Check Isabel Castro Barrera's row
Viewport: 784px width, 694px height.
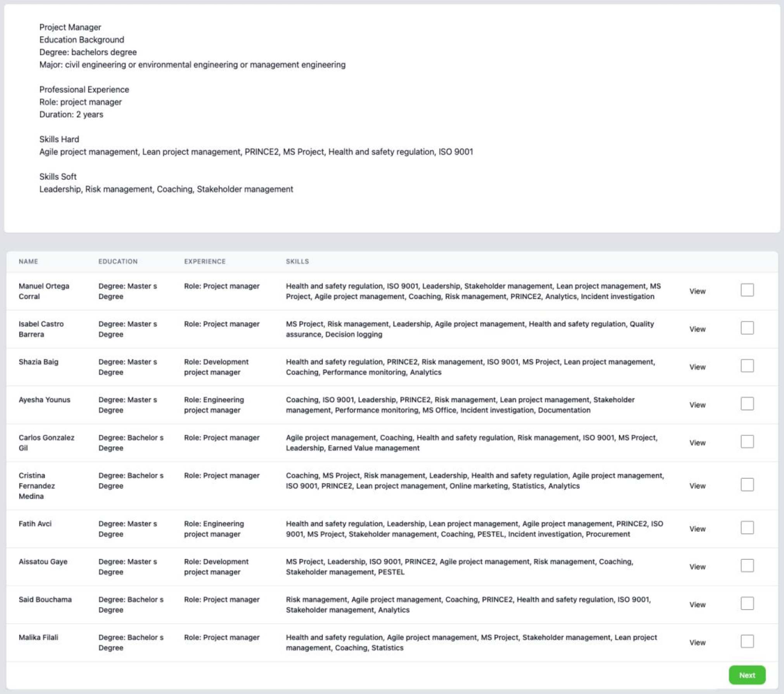[x=747, y=329]
